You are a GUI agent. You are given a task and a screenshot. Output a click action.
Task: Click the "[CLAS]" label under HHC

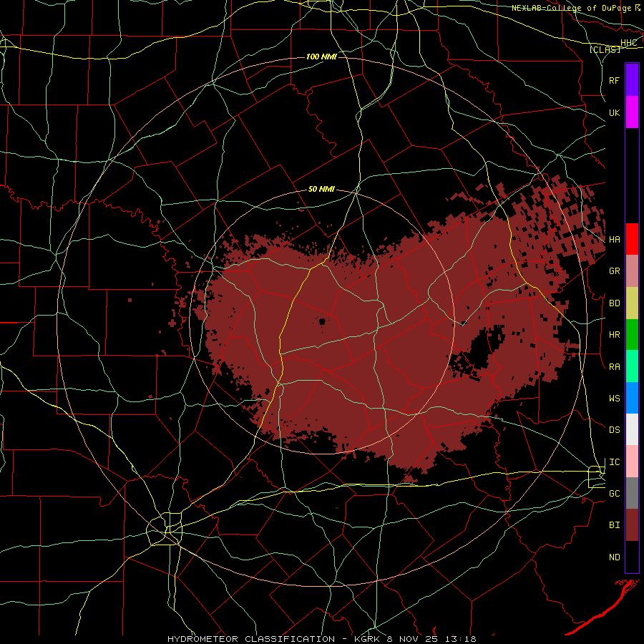point(605,49)
